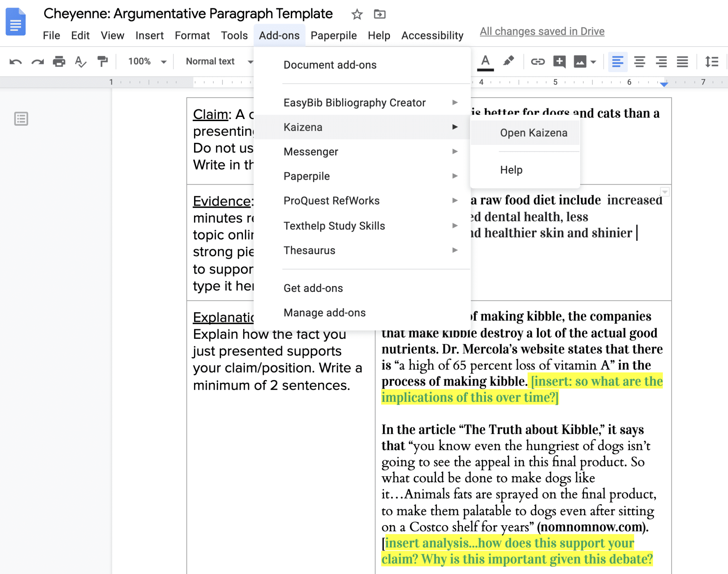Toggle center alignment

[x=640, y=61]
